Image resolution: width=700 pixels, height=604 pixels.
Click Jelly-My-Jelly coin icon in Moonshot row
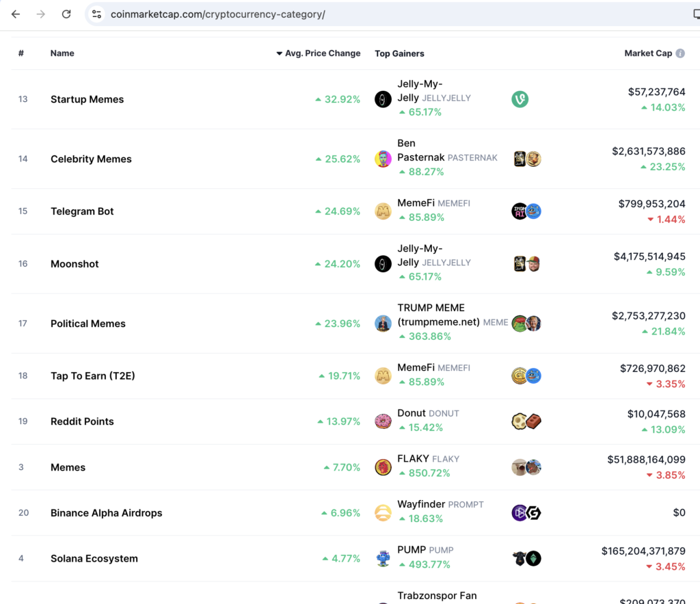[x=383, y=263]
